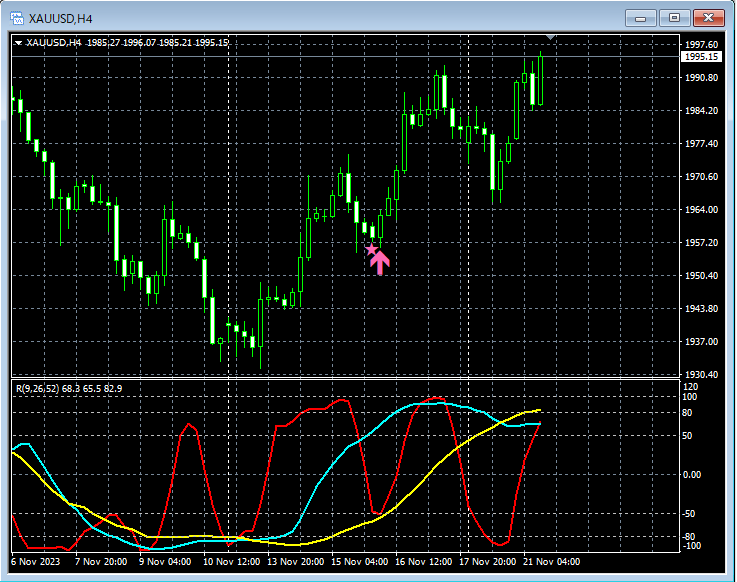737x582 pixels.
Task: Click the chart window icon beside XAUUSD,H4 title
Action: coord(17,18)
